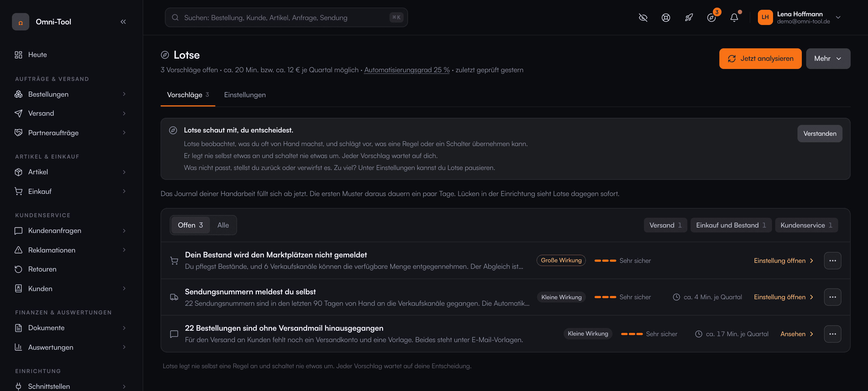The width and height of the screenshot is (868, 391).
Task: Open the Automatisierungsgrad 25 % link
Action: [407, 70]
